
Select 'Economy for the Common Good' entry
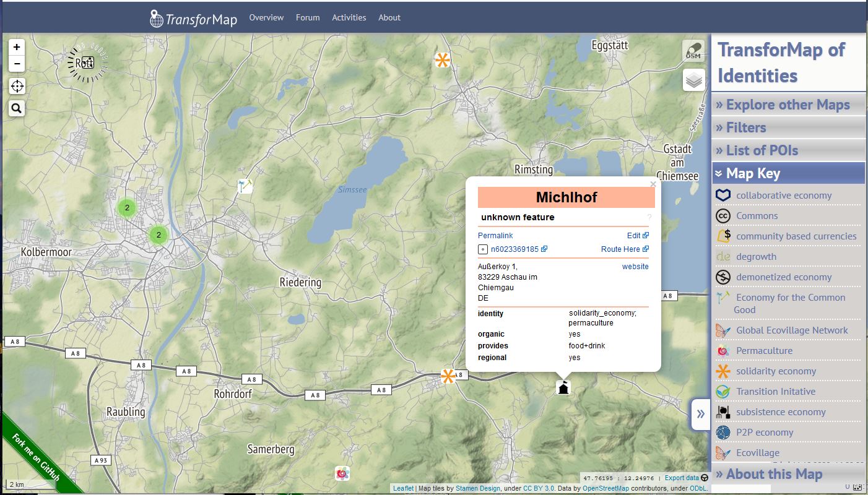tap(789, 303)
